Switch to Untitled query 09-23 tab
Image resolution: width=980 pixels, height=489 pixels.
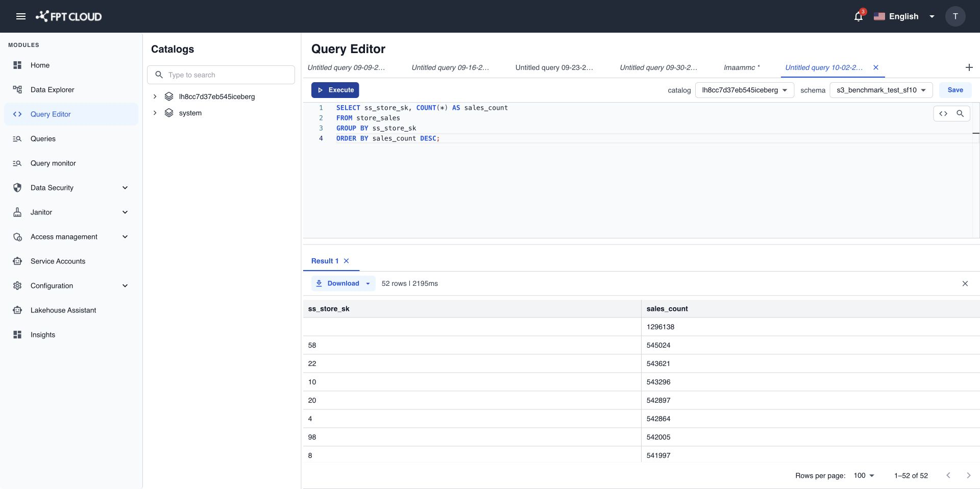554,67
